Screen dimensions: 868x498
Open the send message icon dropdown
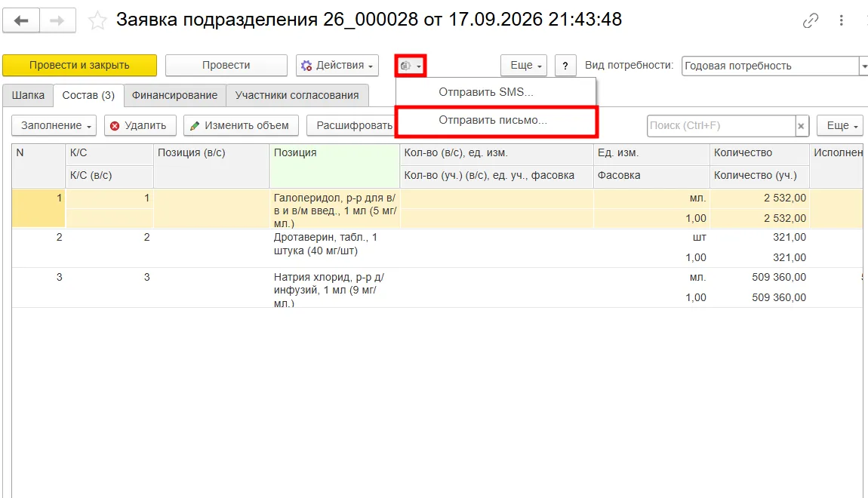(x=410, y=66)
